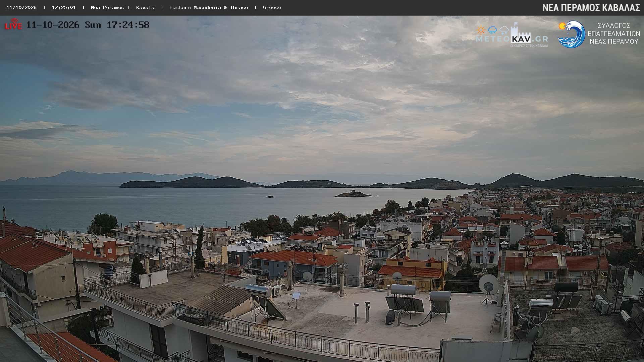
Task: Click 'Nea Peramos' in the top bar
Action: tap(108, 7)
